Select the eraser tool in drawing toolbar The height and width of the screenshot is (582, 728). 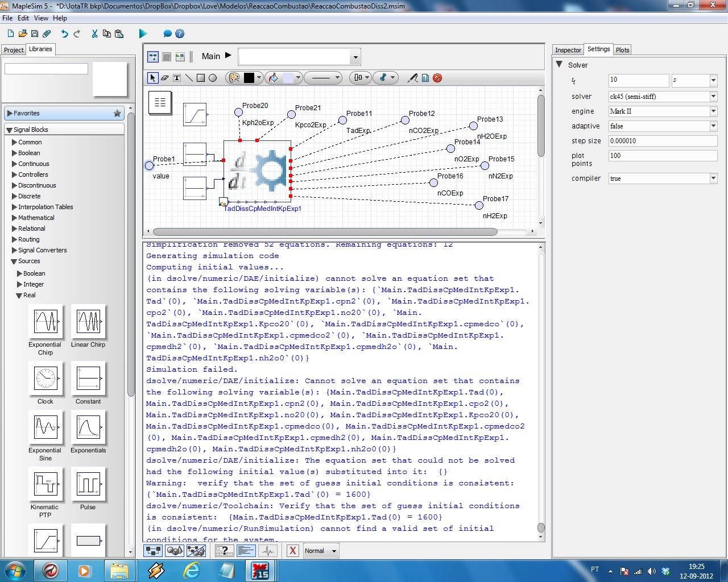point(165,78)
